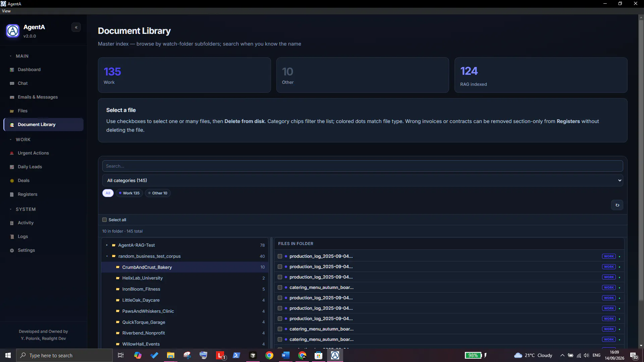Go to the Files page
Image resolution: width=644 pixels, height=362 pixels.
click(44, 111)
